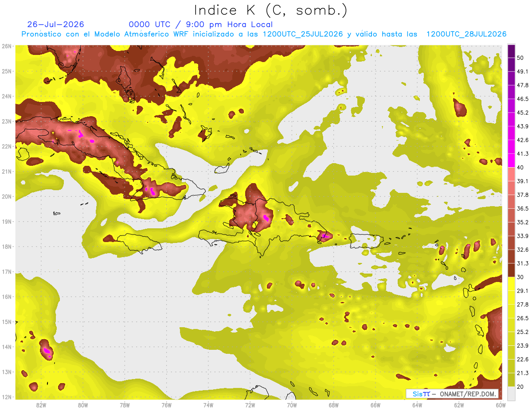The image size is (532, 411).
Task: Click the 80W longitude label
Action: point(83,405)
